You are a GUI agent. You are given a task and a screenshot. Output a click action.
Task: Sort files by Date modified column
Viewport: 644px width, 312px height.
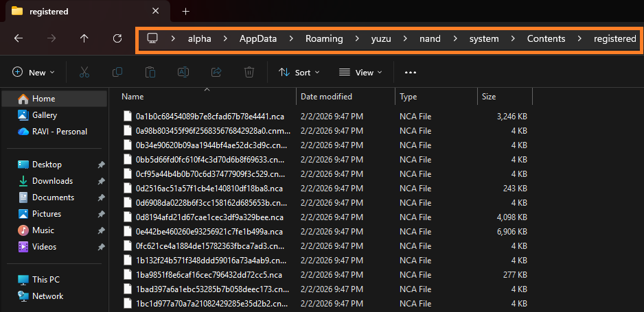coord(326,97)
